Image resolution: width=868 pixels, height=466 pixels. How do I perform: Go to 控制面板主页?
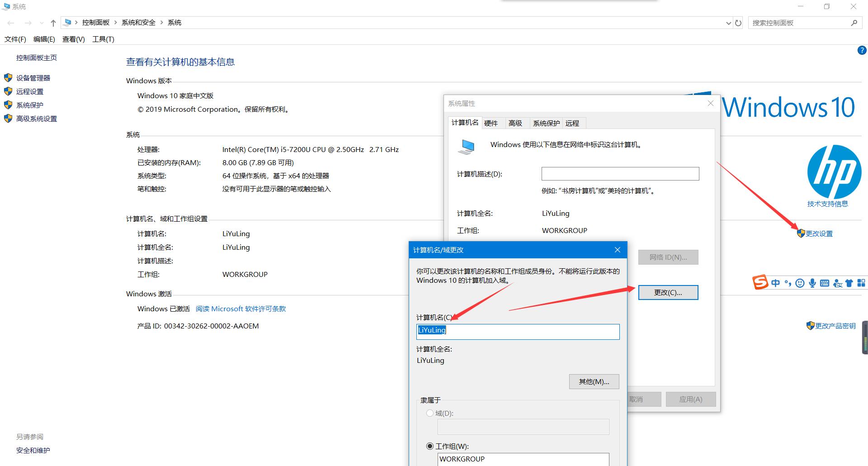pos(37,57)
